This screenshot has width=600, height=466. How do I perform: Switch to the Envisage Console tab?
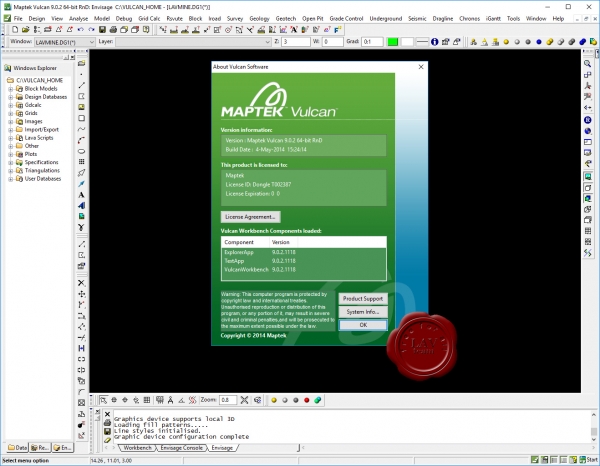(x=181, y=448)
